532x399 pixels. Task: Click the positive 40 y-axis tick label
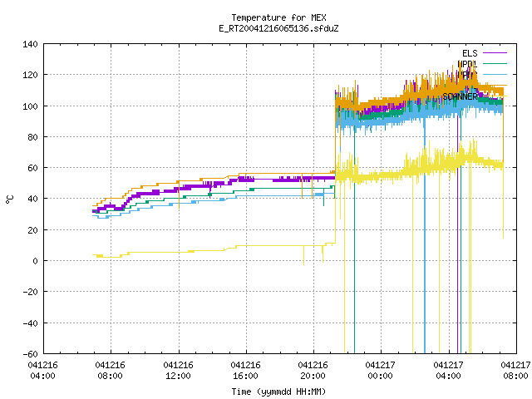click(32, 199)
